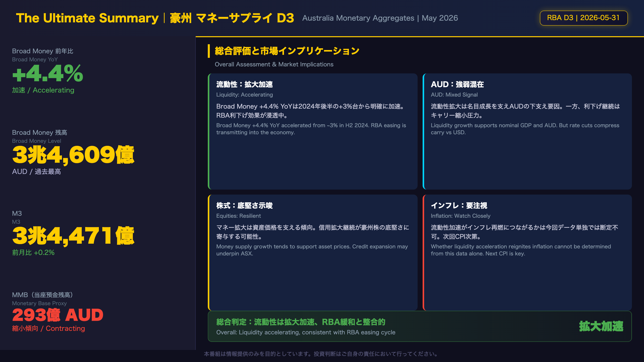Click the 'Inflation: Watch Closely' subtitle

tap(460, 216)
